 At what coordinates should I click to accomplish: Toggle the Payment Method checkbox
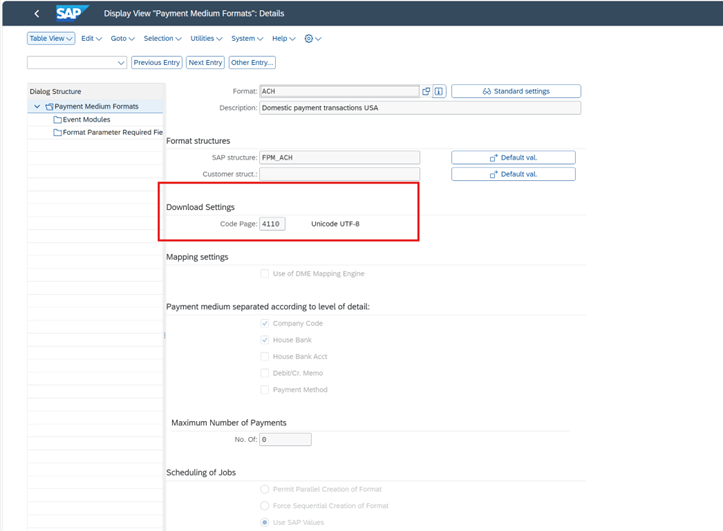tap(265, 390)
